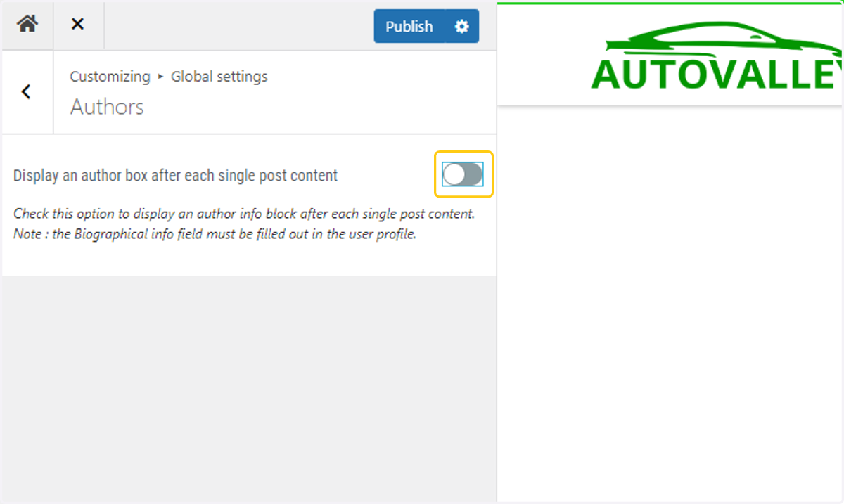Click the 'Display an author box after each single post content' label
This screenshot has height=504, width=844.
[x=176, y=175]
